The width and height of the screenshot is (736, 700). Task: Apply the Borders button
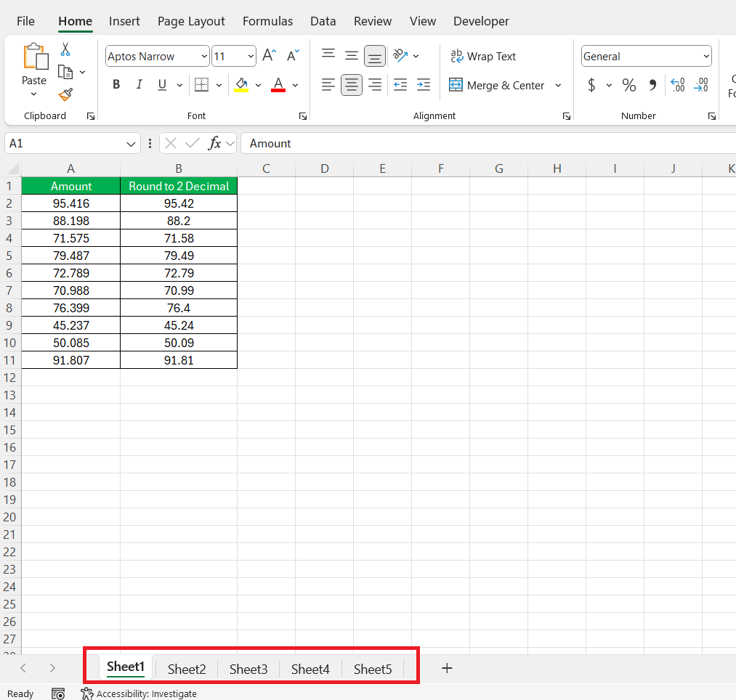point(202,85)
